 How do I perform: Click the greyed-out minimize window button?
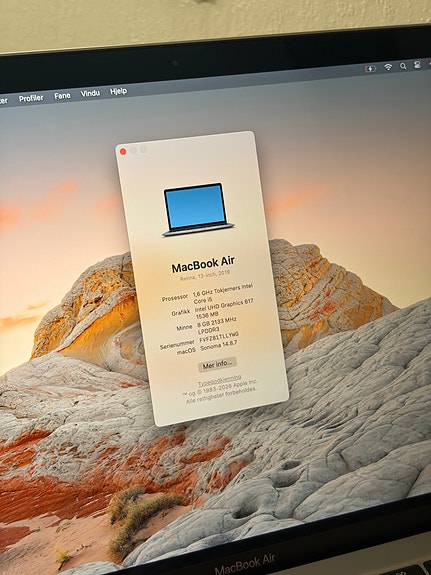coord(134,150)
